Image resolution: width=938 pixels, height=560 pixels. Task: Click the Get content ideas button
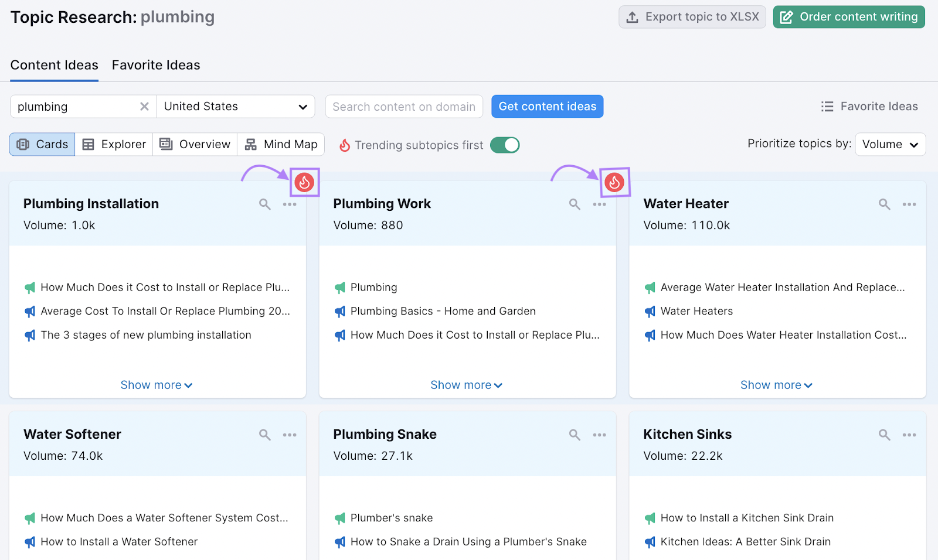[547, 106]
